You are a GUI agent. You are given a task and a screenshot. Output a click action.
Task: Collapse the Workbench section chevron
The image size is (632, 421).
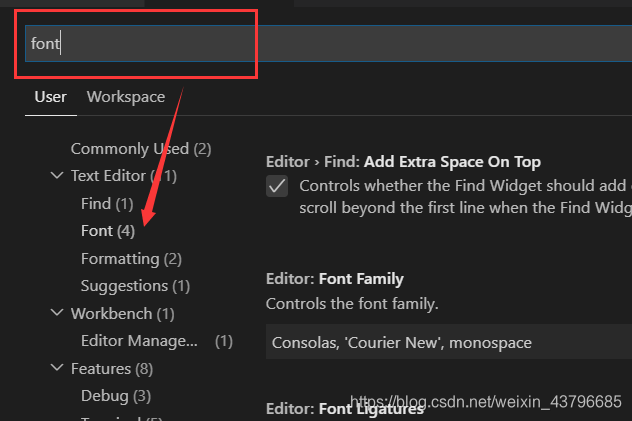coord(57,313)
